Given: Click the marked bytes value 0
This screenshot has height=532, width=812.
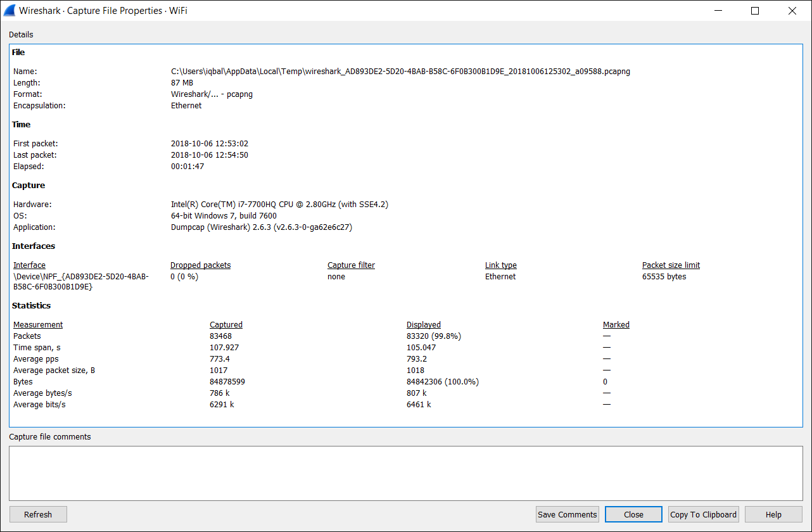Looking at the screenshot, I should 605,382.
